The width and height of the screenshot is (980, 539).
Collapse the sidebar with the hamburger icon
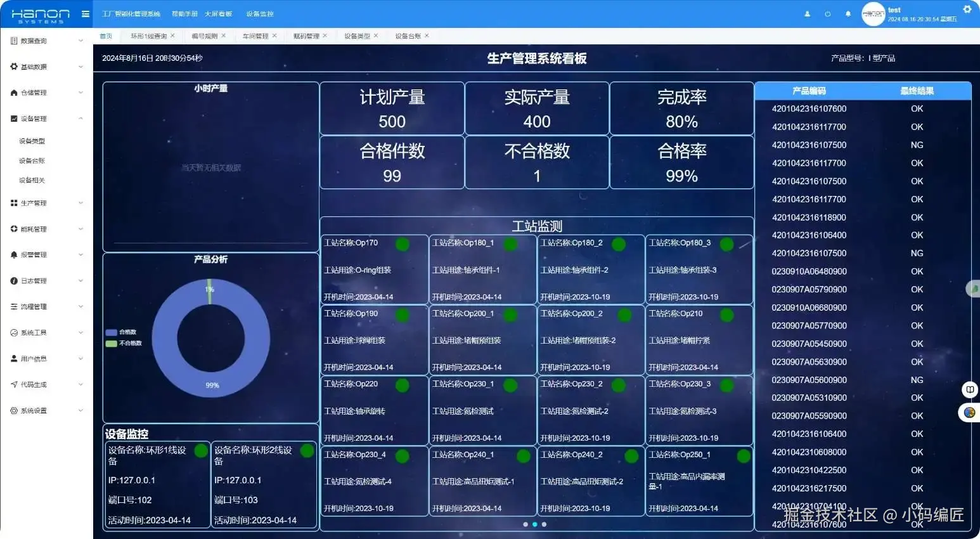(86, 14)
